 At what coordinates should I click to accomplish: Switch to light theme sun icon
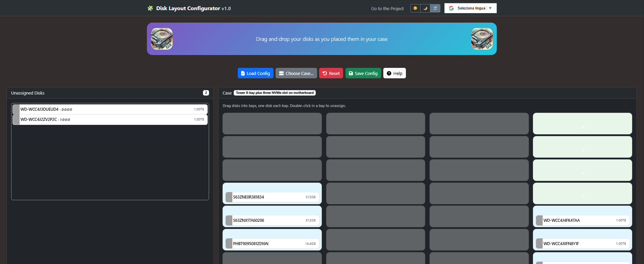tap(415, 8)
